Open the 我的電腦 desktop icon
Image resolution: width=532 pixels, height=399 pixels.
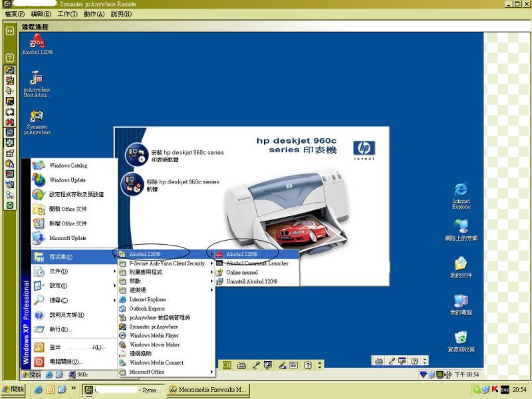[461, 305]
